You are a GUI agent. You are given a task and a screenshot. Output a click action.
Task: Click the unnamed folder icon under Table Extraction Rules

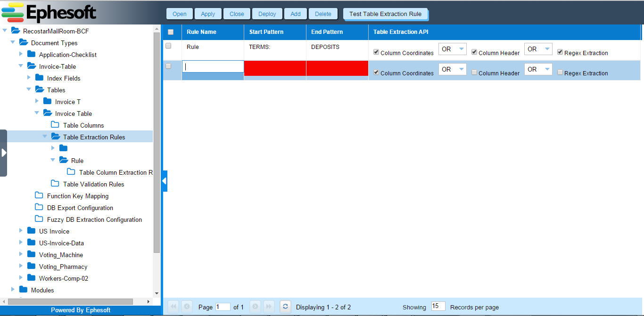tap(63, 148)
